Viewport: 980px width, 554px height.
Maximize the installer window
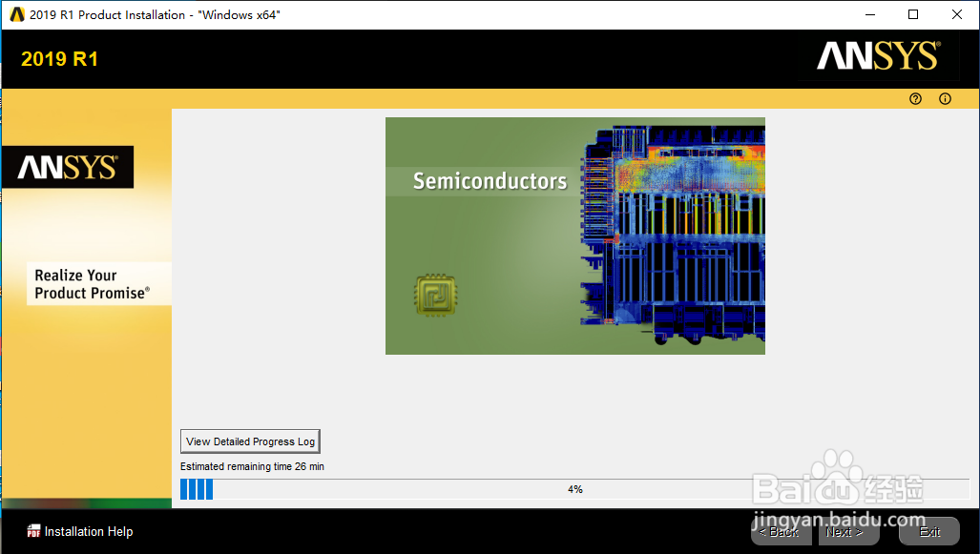pos(913,14)
